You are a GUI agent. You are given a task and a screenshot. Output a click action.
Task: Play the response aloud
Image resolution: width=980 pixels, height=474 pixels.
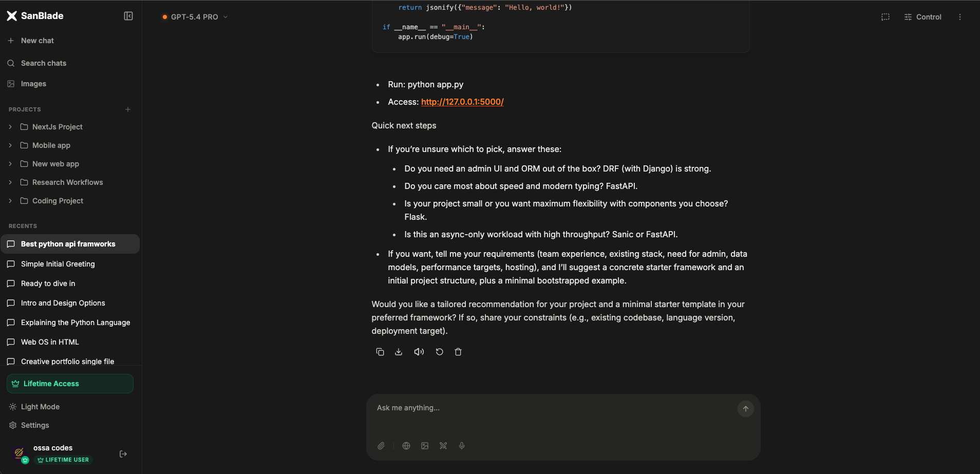(x=419, y=352)
